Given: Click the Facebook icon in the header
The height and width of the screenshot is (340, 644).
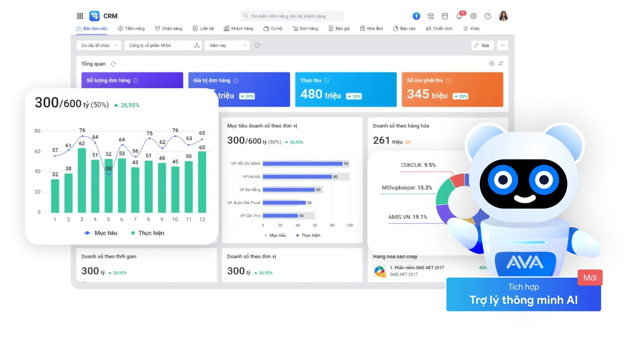Looking at the screenshot, I should [416, 16].
